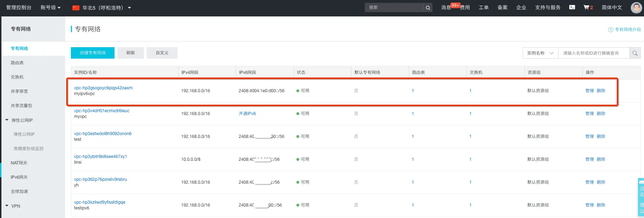This screenshot has width=644, height=218.
Task: Open the 华北5（呼和浩特）region dropdown
Action: tap(107, 8)
